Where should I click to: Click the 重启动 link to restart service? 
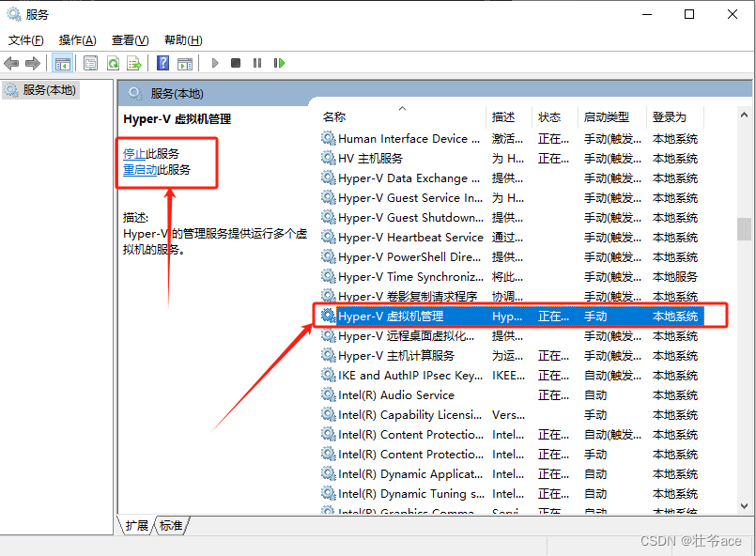tap(140, 170)
